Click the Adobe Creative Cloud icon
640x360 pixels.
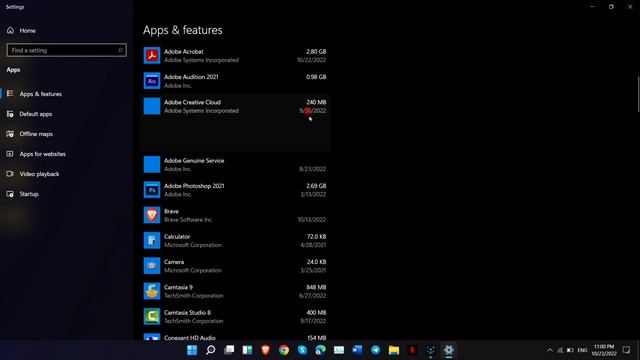point(152,106)
